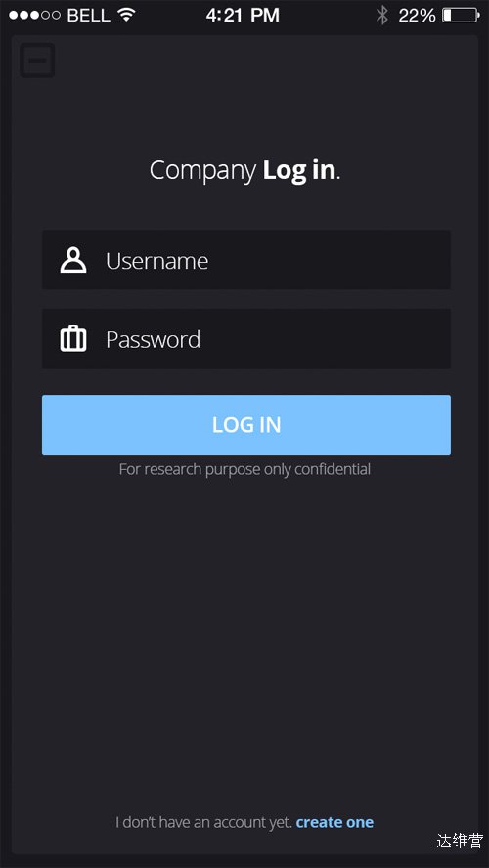489x868 pixels.
Task: Tap the Username placeholder text
Action: (157, 261)
